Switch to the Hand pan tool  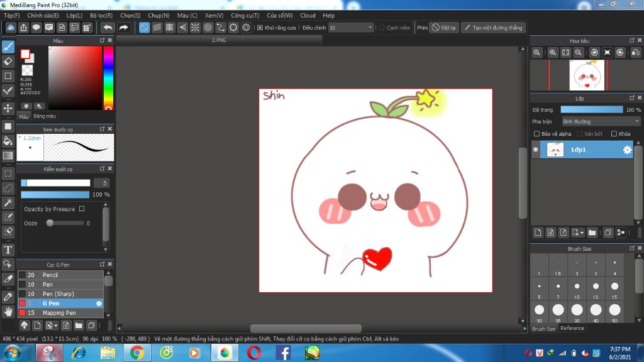[x=8, y=312]
